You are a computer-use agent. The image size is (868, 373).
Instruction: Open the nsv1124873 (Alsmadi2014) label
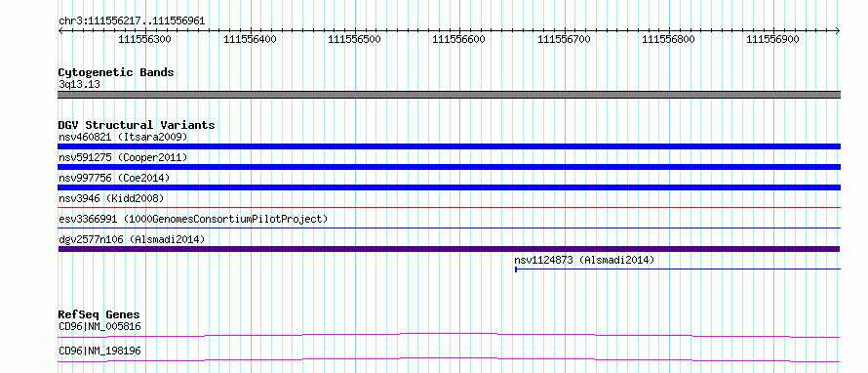(x=584, y=260)
